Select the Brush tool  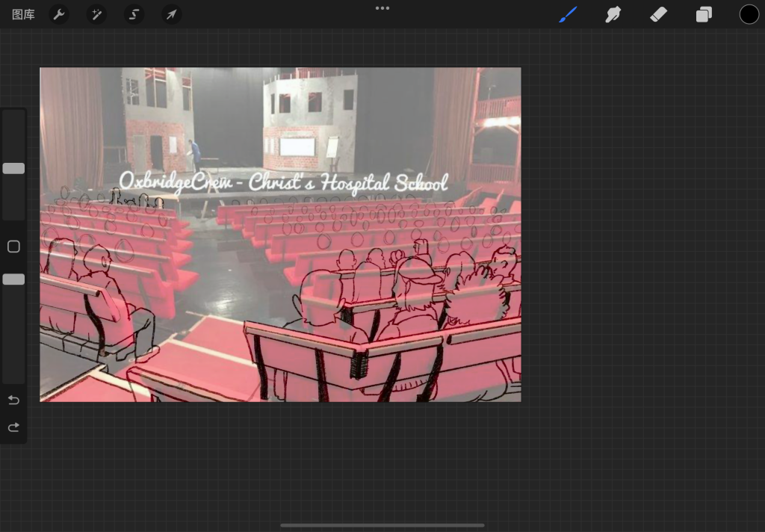(568, 15)
